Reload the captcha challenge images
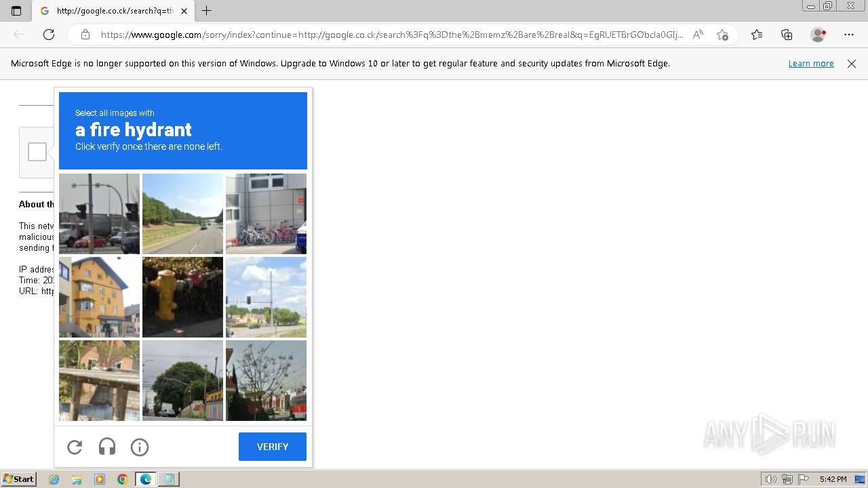 [75, 447]
